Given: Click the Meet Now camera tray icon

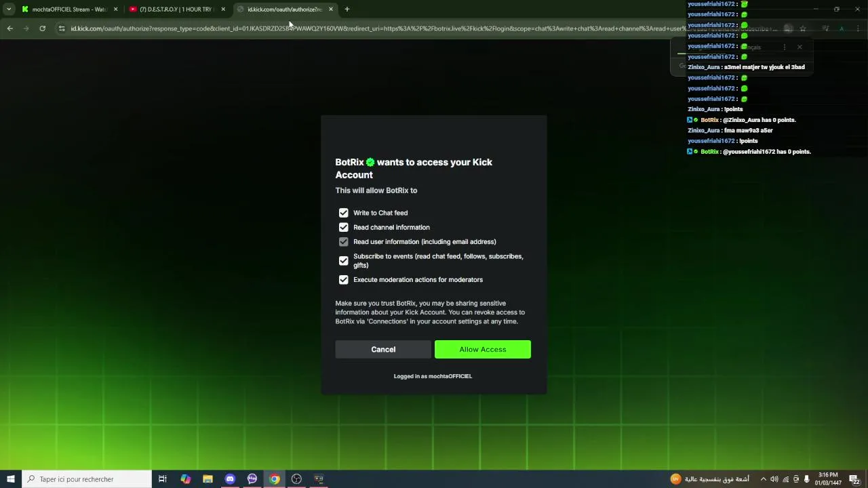Looking at the screenshot, I should pos(796,479).
